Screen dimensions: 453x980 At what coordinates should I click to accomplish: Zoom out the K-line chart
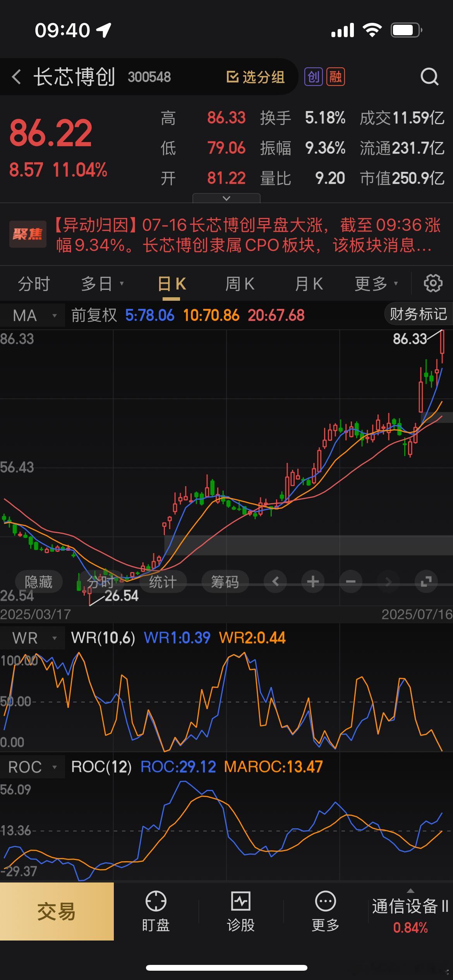point(351,581)
